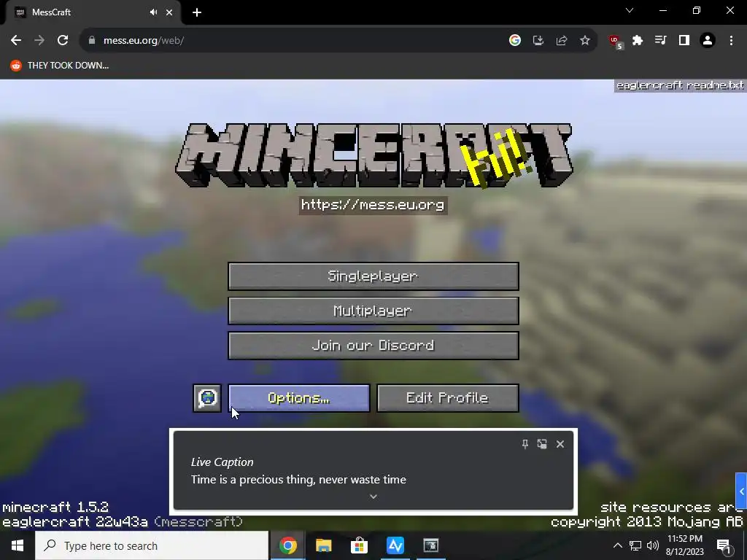Click the Join our Discord button
The width and height of the screenshot is (747, 560).
373,346
